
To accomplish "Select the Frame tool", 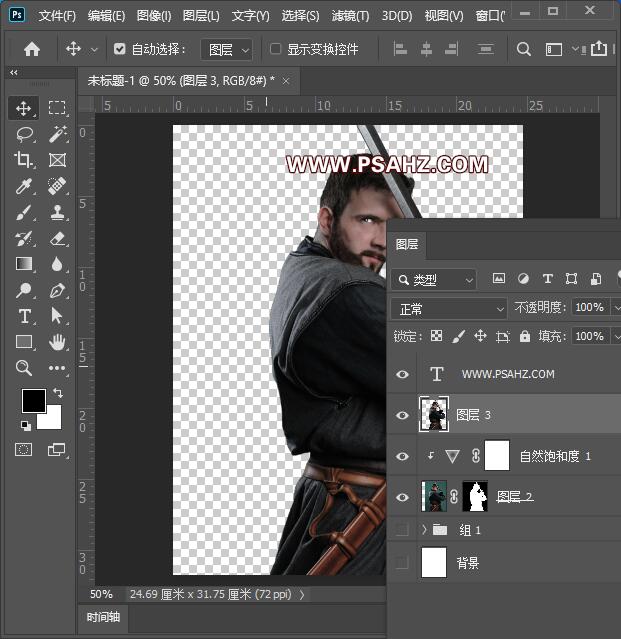I will pyautogui.click(x=57, y=160).
